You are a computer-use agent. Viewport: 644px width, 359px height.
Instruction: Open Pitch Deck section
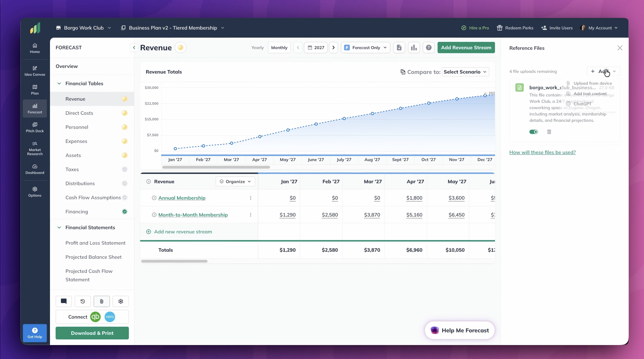(35, 128)
